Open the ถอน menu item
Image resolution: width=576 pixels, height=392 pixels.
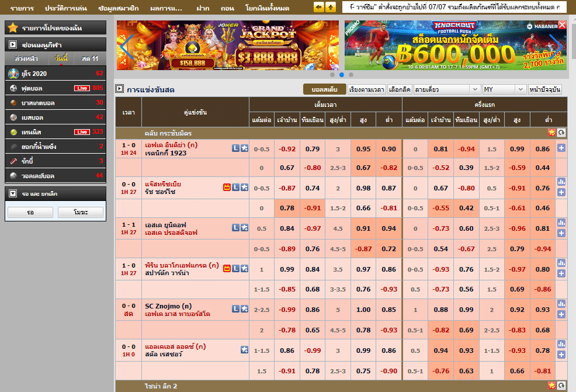227,8
